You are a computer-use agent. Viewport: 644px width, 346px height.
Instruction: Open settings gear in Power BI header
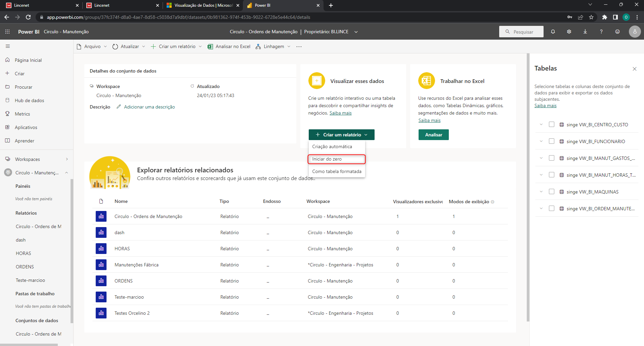(569, 32)
